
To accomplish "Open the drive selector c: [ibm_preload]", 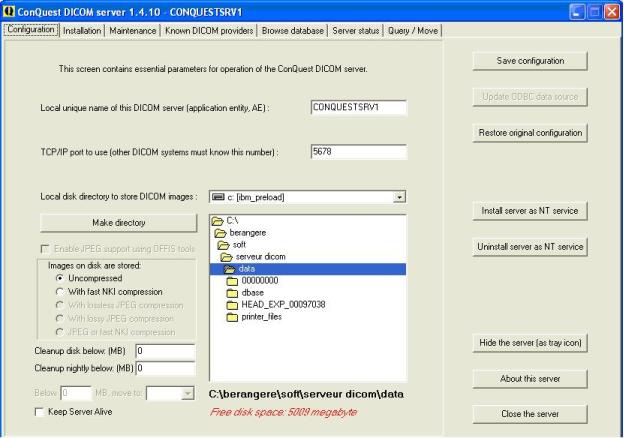I will (x=308, y=197).
